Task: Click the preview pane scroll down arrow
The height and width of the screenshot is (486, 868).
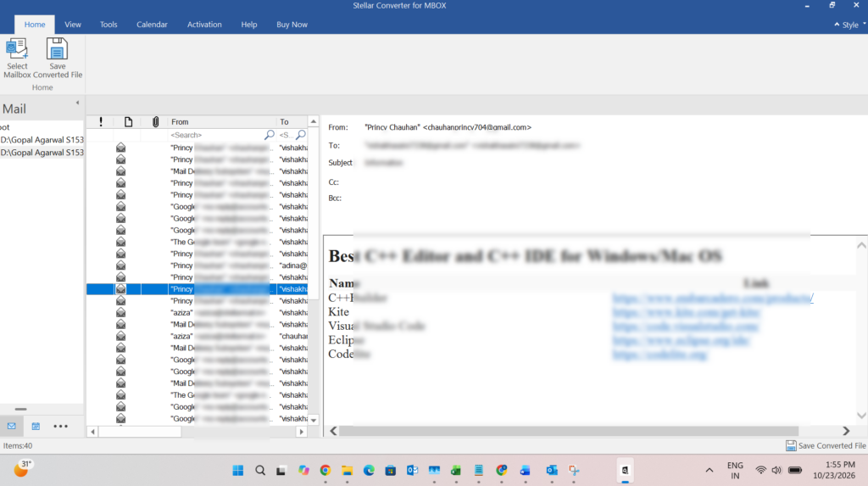Action: [861, 415]
